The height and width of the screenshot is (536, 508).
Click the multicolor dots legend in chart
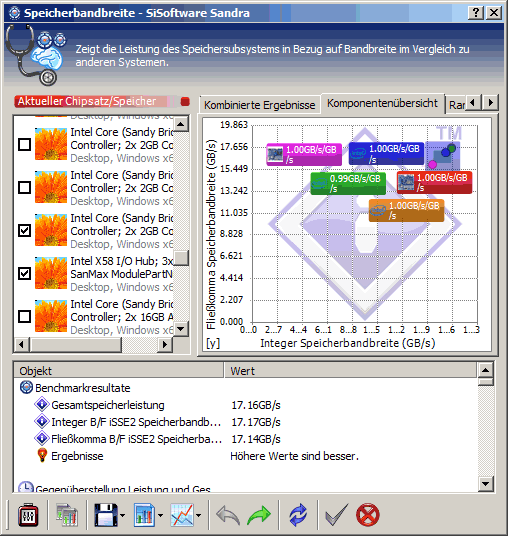click(x=442, y=156)
